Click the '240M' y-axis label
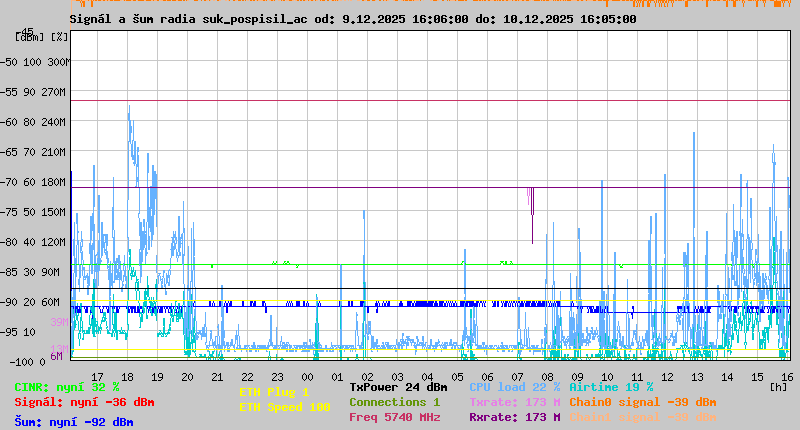800x430 pixels. coord(53,122)
